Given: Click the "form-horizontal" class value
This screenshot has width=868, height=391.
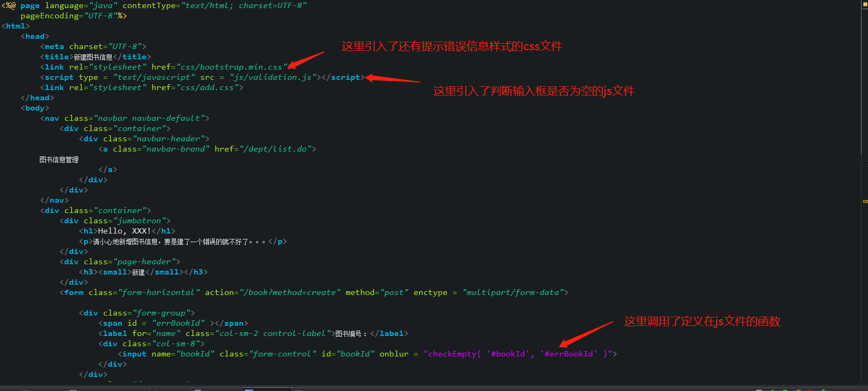Looking at the screenshot, I should tap(159, 292).
